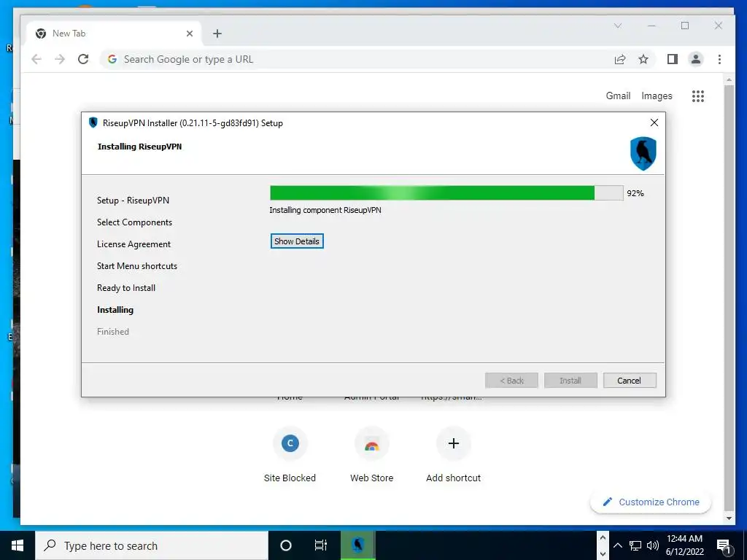Click RiseupVPN installer taskbar icon
This screenshot has width=747, height=560.
357,545
